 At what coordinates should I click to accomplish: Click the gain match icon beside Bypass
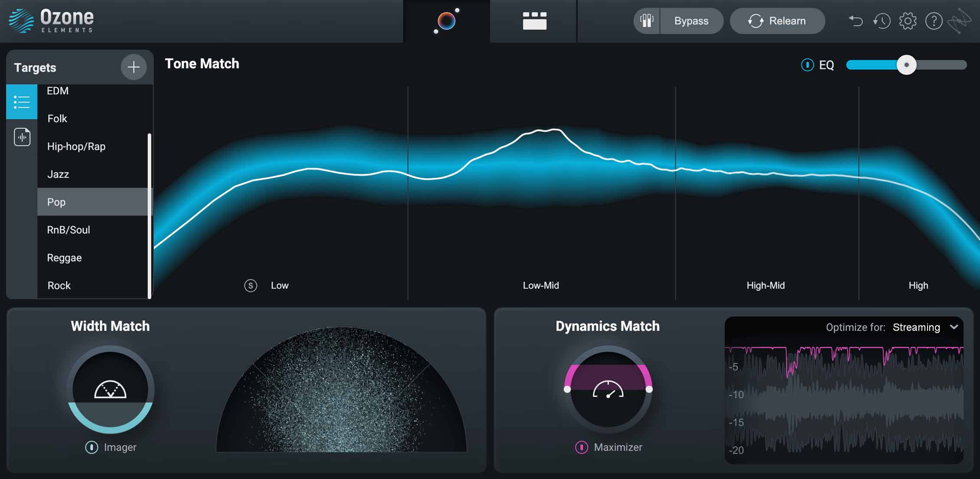pos(647,21)
